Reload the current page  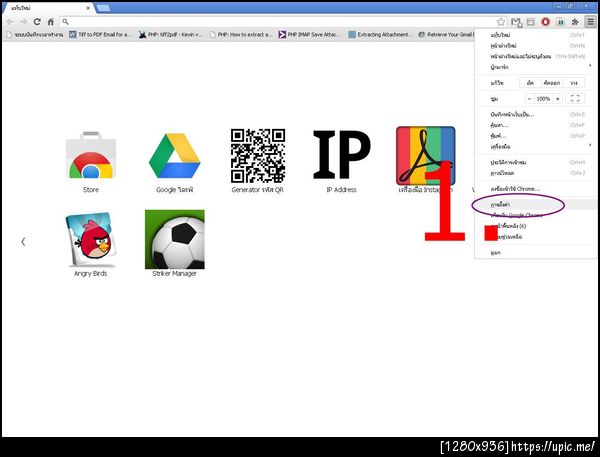(37, 22)
